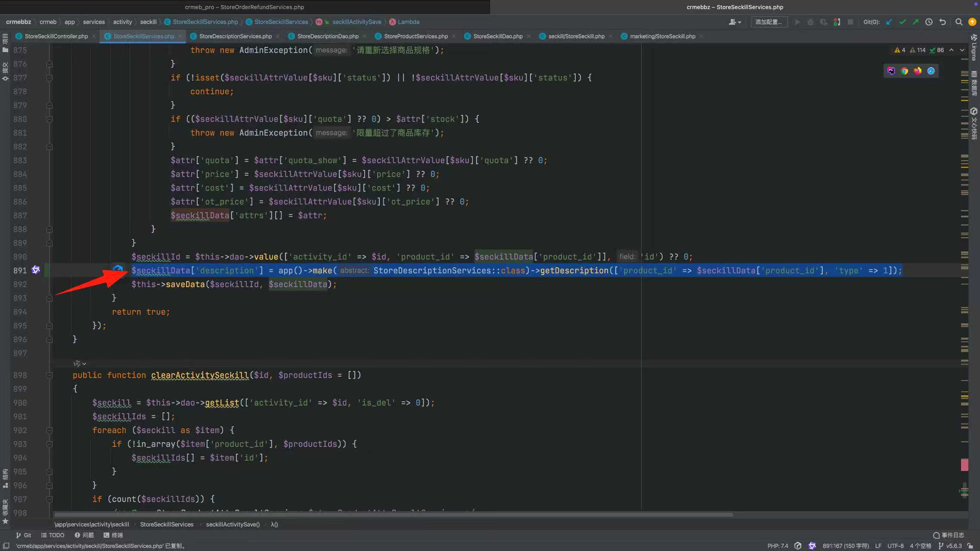Switch to seckill/StoreSeckill.php tab

[576, 37]
